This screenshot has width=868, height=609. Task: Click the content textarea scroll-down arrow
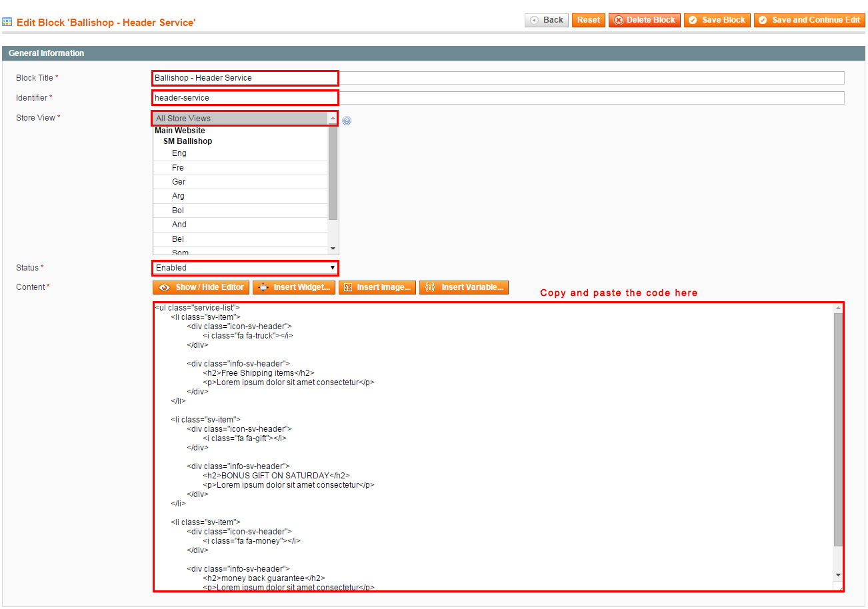[839, 575]
